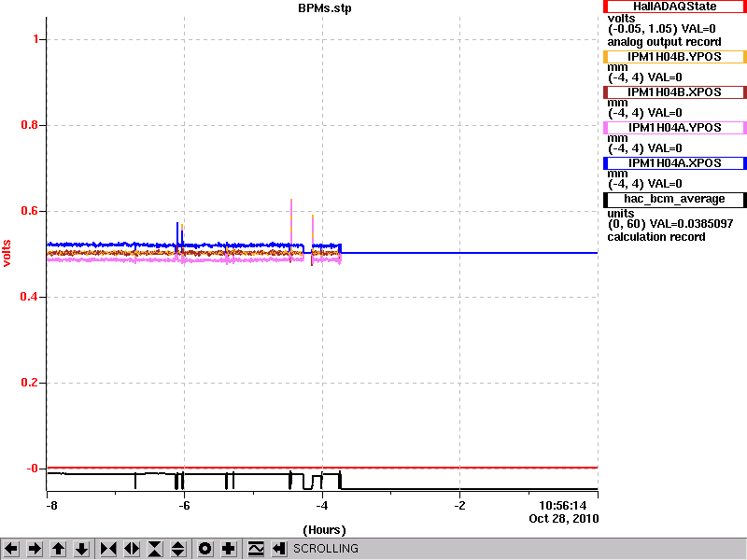Image resolution: width=747 pixels, height=560 pixels.
Task: Click the -2 x-axis tick label
Action: (x=459, y=506)
